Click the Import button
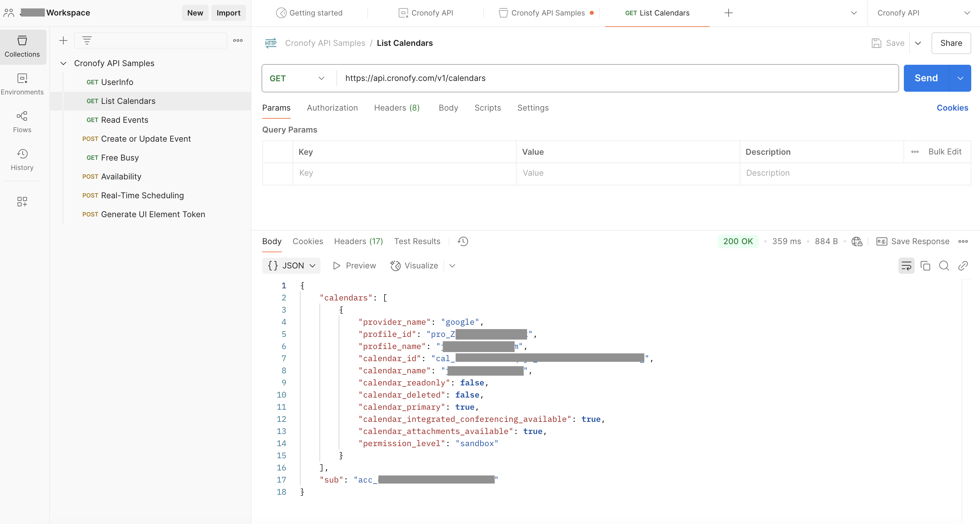Viewport: 980px width, 524px height. (228, 13)
